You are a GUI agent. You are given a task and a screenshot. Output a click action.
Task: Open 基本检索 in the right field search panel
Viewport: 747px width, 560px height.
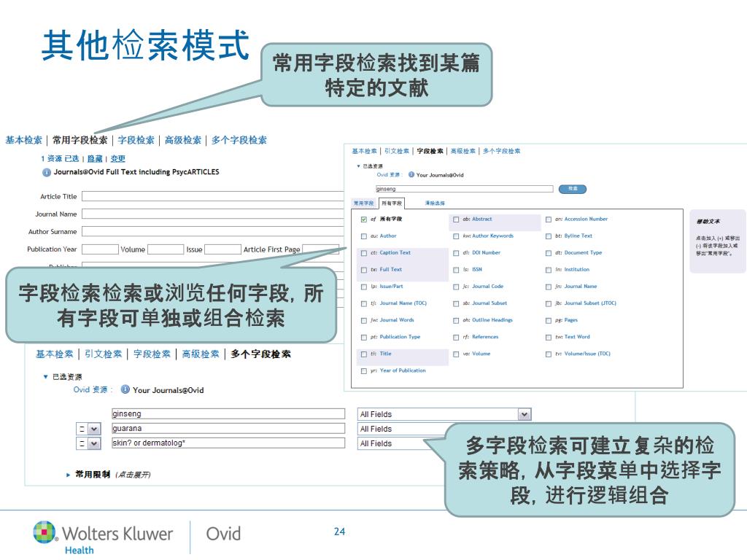click(365, 151)
